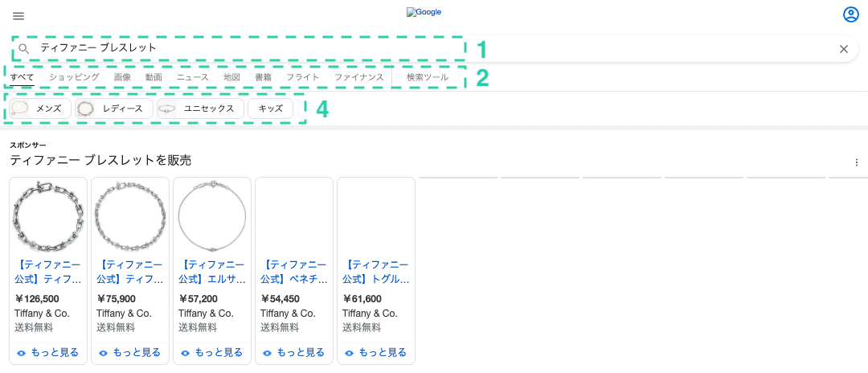Open the ペネチ product title link
The image size is (868, 373).
(x=294, y=272)
